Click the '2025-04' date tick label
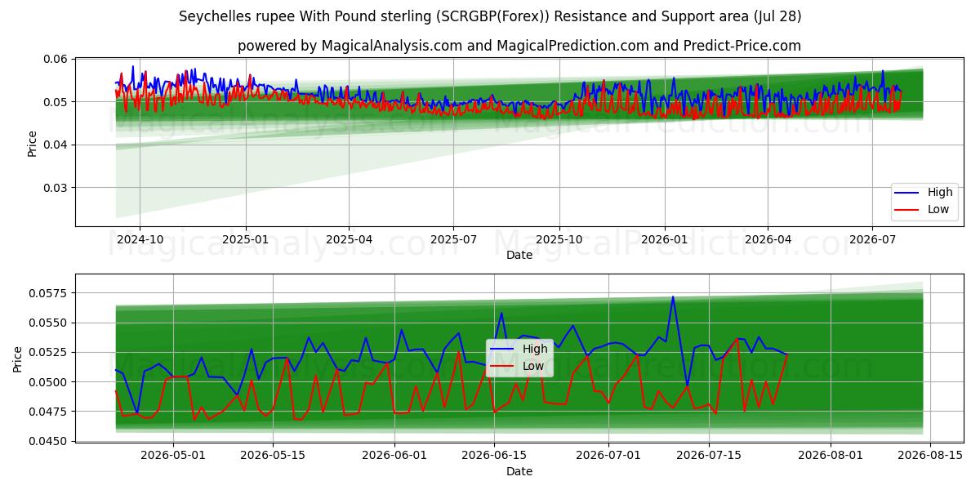980x490 pixels. (x=349, y=240)
